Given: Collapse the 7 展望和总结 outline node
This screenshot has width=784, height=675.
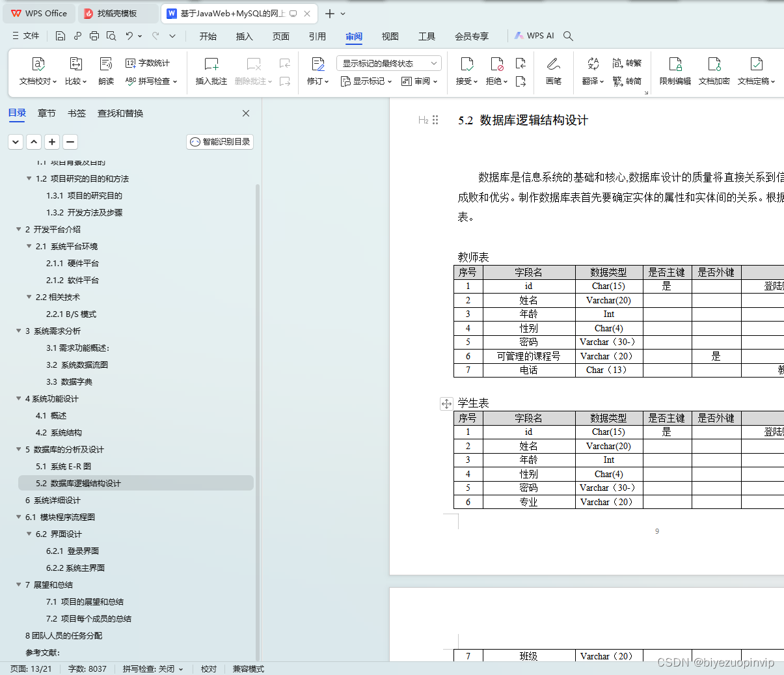Looking at the screenshot, I should pyautogui.click(x=18, y=585).
